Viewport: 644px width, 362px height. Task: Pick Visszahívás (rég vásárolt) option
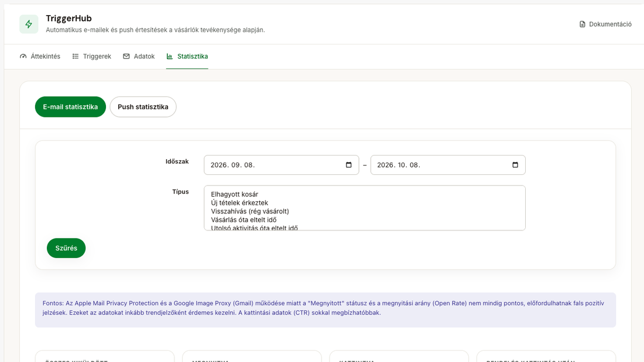point(364,211)
